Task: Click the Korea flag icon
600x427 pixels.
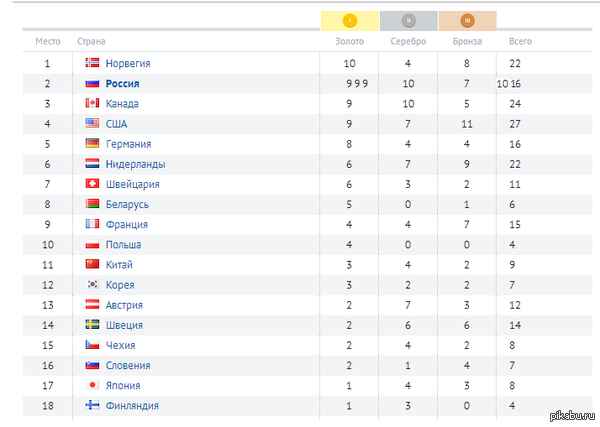Action: [x=92, y=284]
